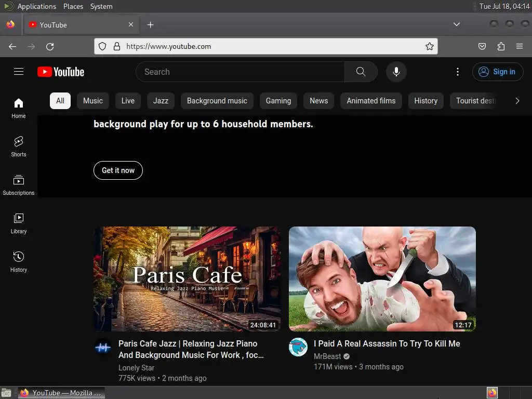The width and height of the screenshot is (532, 399).
Task: Select the History filter chip
Action: (x=426, y=101)
